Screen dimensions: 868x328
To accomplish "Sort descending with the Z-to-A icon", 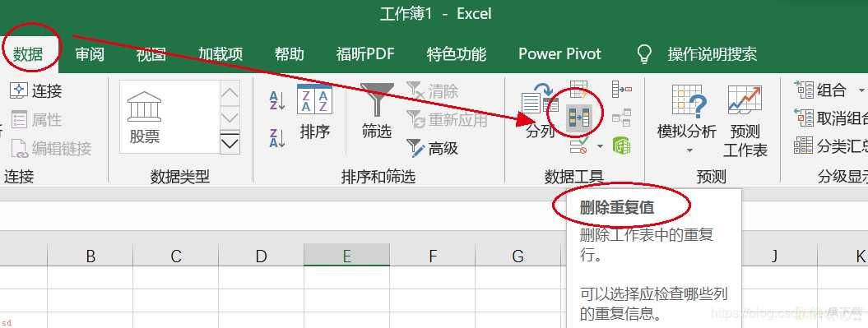I will [x=276, y=138].
